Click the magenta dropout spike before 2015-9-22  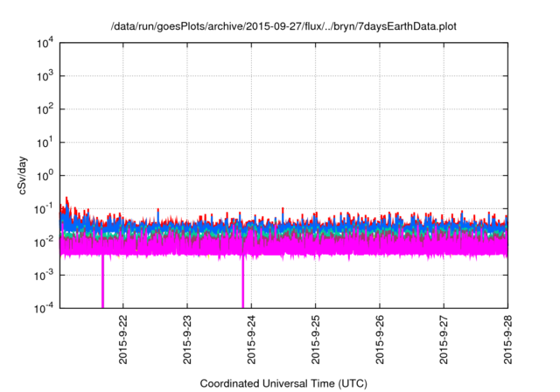point(102,282)
